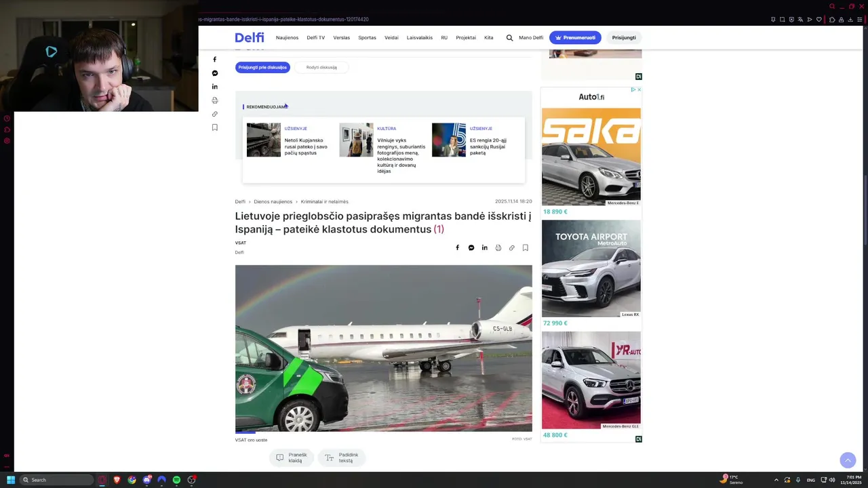This screenshot has width=868, height=488.
Task: Open the search magnifier in the Delfi header
Action: coord(509,38)
